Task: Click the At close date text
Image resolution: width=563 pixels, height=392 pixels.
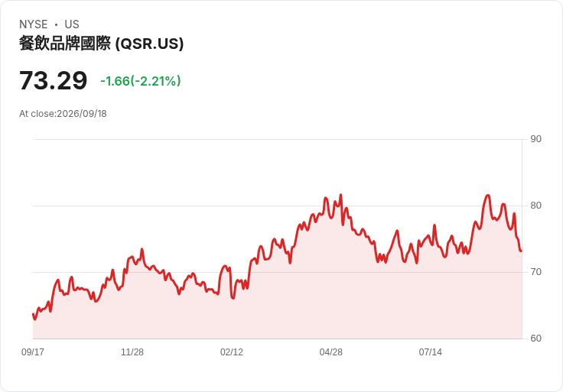Action: [x=63, y=114]
